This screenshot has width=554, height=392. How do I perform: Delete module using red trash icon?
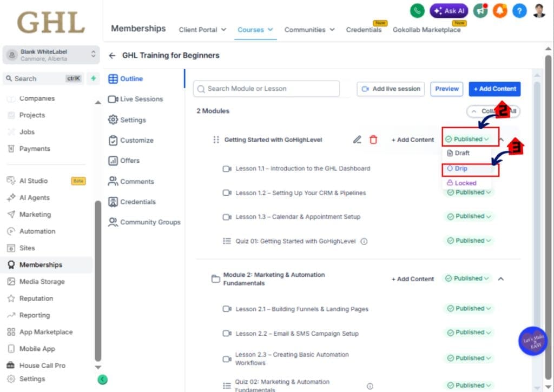coord(373,140)
